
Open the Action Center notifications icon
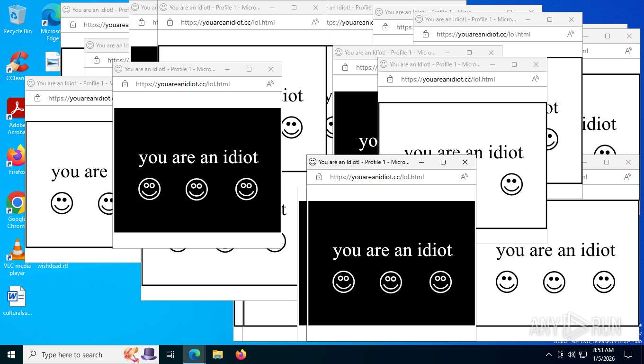(x=628, y=355)
